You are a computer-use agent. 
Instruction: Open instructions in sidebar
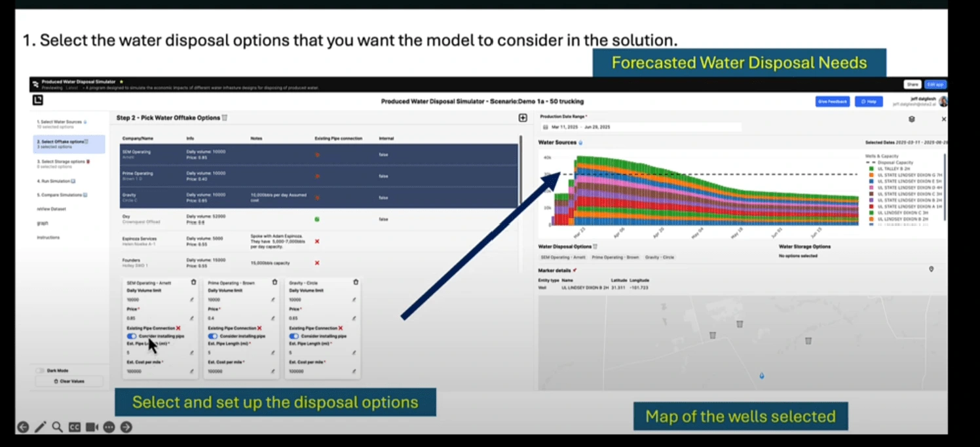point(48,237)
